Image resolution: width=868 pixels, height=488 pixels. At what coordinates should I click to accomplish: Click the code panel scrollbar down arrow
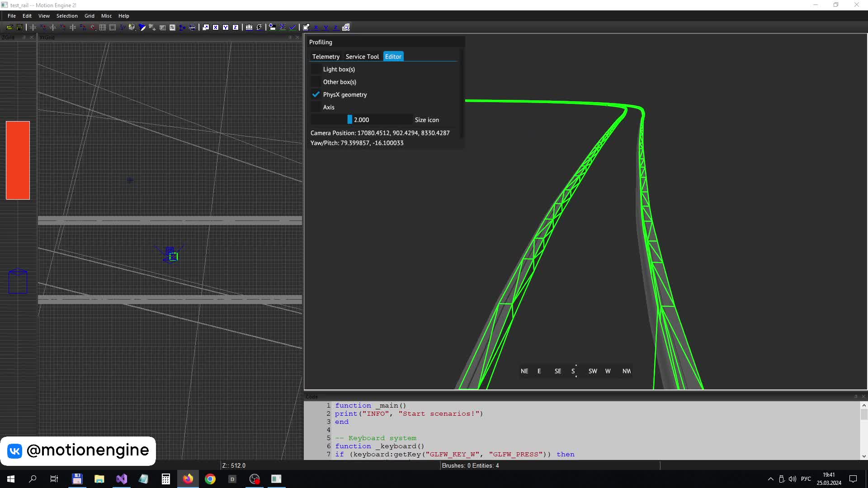pos(863,456)
